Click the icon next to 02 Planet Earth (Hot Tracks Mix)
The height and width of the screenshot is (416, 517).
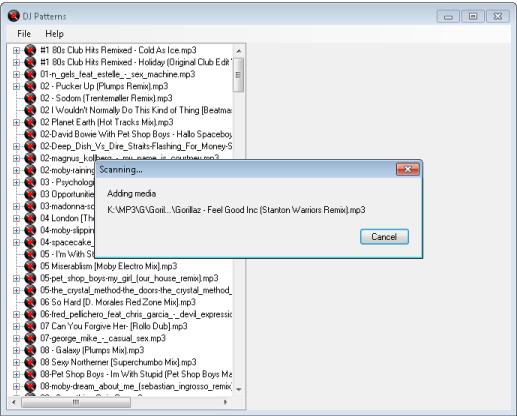30,122
